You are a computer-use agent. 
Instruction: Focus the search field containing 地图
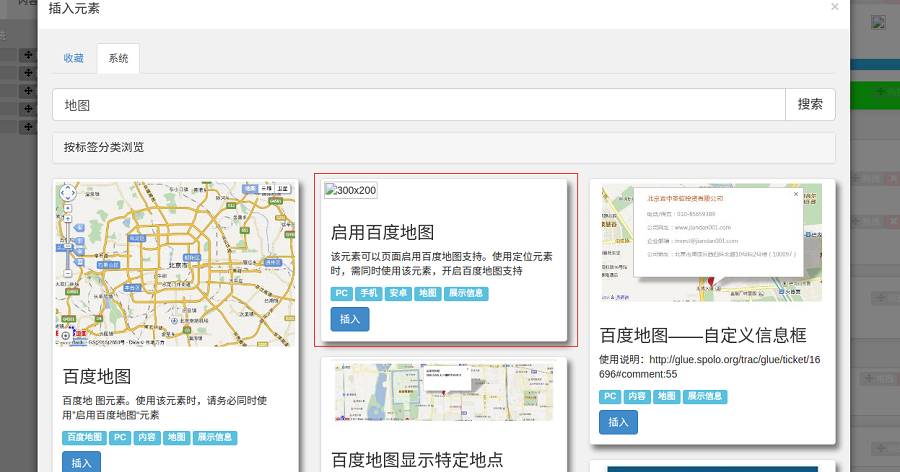[x=419, y=105]
